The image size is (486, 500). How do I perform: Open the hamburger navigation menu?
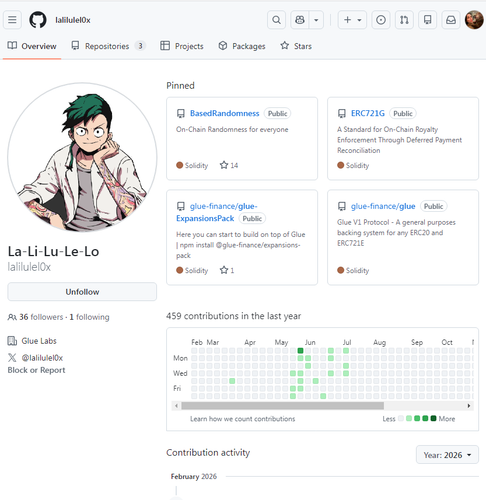(x=12, y=20)
